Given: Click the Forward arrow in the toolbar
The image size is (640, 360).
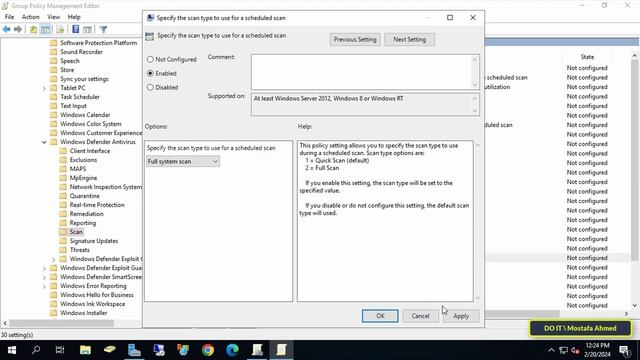Looking at the screenshot, I should [18, 29].
